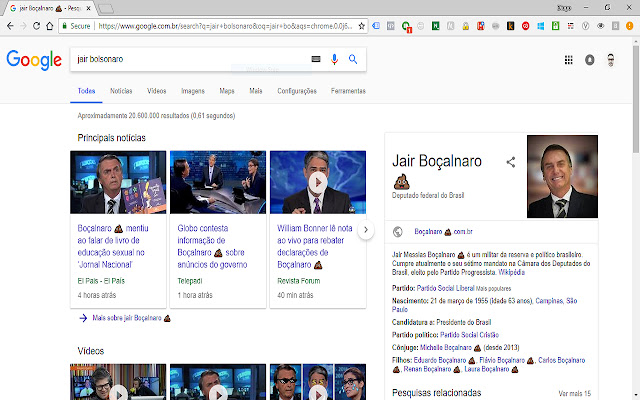Viewport: 640px width, 400px height.
Task: Open the Partido Social Liberal link
Action: 445,288
